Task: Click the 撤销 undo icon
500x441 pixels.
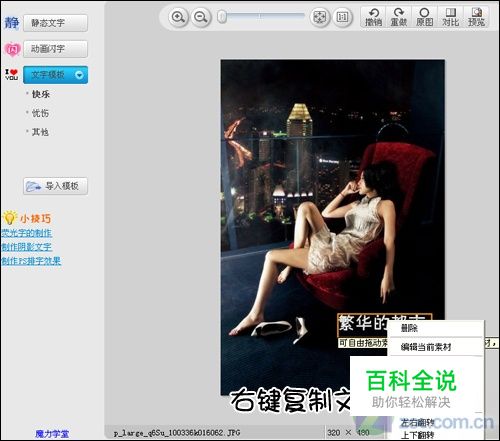Action: tap(373, 17)
